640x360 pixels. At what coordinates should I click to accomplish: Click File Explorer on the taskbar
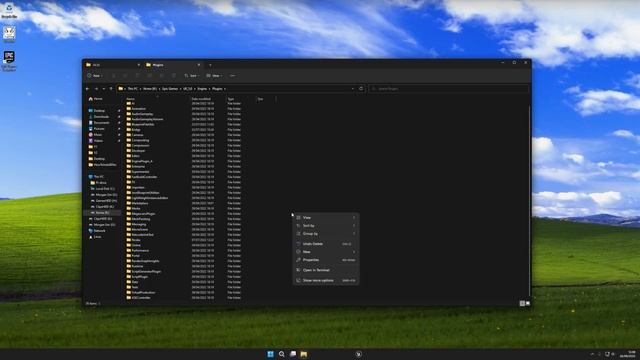click(x=304, y=354)
